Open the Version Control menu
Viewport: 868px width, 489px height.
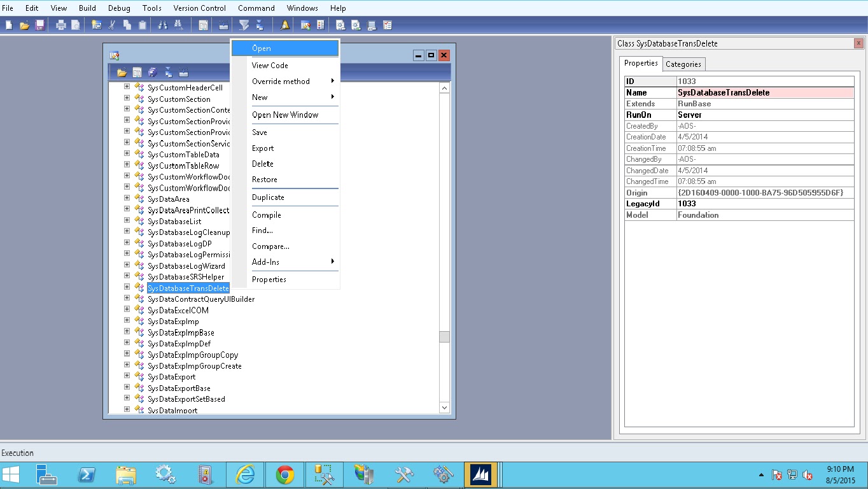coord(199,8)
